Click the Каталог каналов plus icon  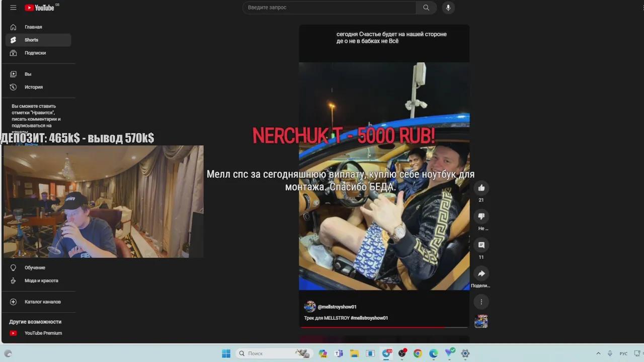(x=14, y=302)
